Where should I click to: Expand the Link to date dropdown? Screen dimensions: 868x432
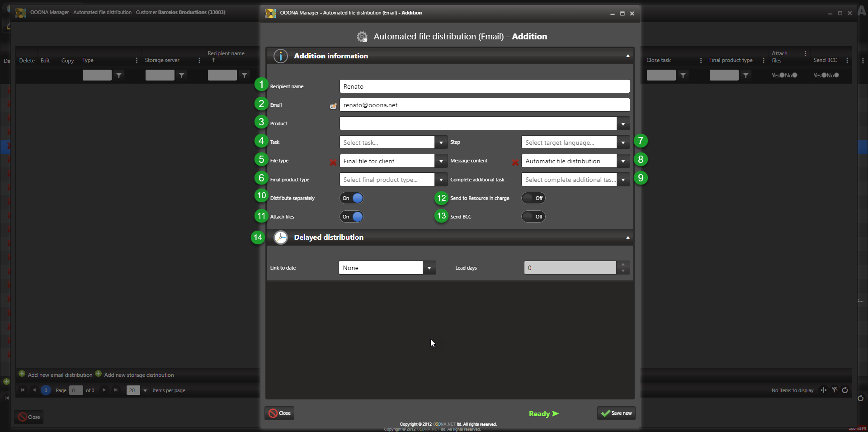click(x=429, y=268)
